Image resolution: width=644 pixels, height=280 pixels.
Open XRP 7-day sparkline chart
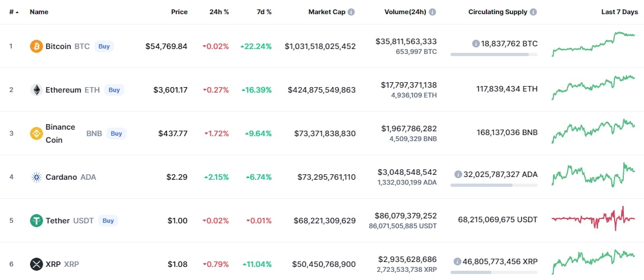tap(593, 262)
